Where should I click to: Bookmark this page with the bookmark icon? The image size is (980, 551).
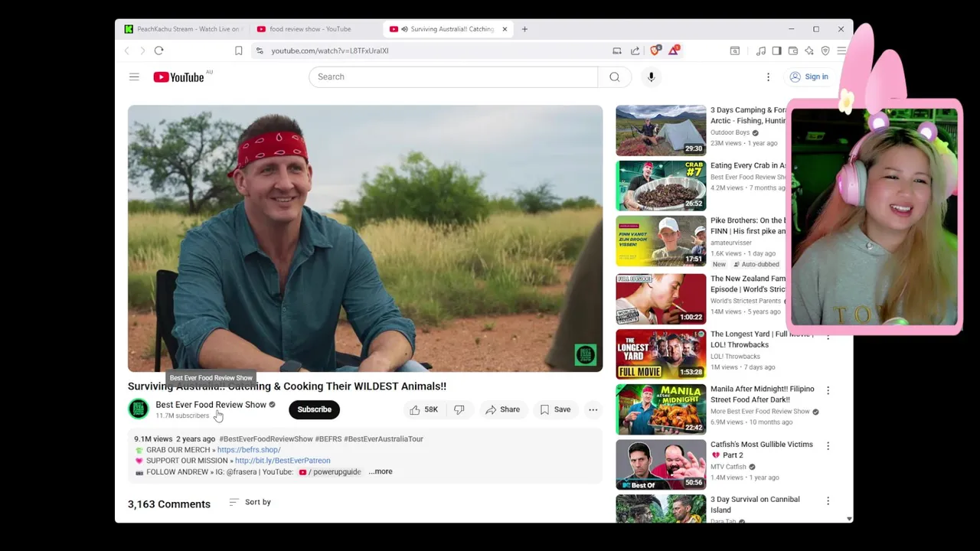point(239,51)
